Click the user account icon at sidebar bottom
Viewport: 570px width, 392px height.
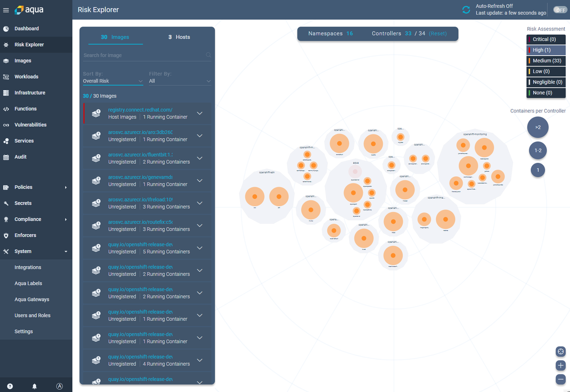coord(59,386)
